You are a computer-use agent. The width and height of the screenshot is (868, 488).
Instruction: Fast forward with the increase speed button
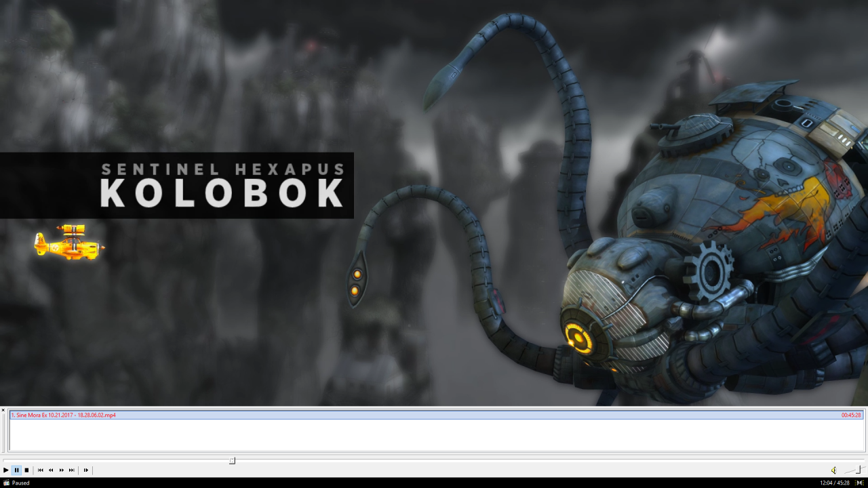coord(61,470)
